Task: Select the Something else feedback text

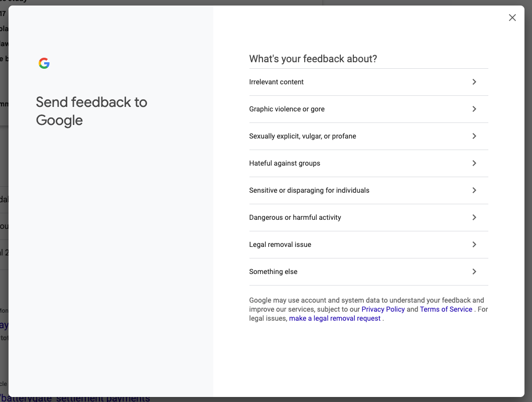Action: [x=273, y=272]
